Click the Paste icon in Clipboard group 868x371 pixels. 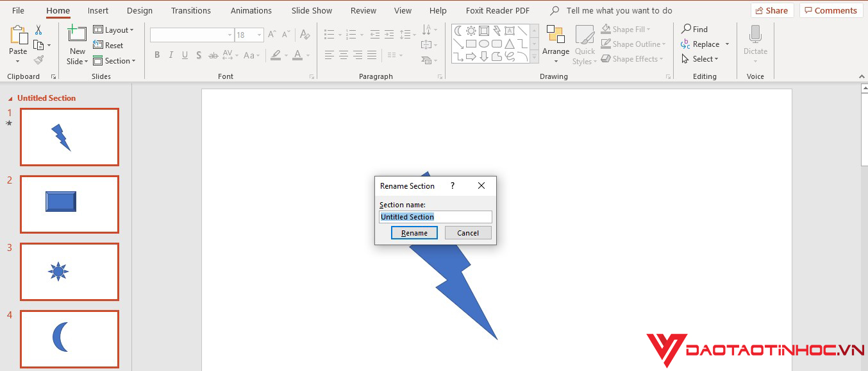pyautogui.click(x=18, y=36)
